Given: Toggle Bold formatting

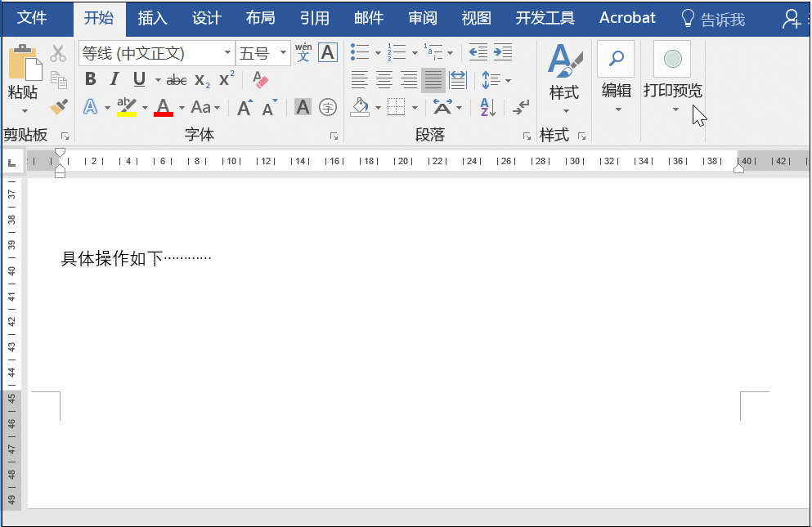Looking at the screenshot, I should pyautogui.click(x=91, y=80).
